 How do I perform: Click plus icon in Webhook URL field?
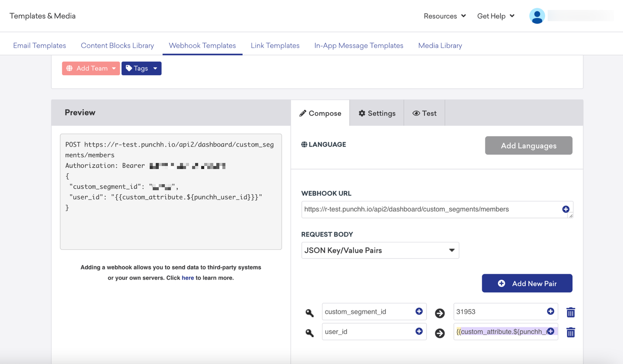click(x=565, y=209)
